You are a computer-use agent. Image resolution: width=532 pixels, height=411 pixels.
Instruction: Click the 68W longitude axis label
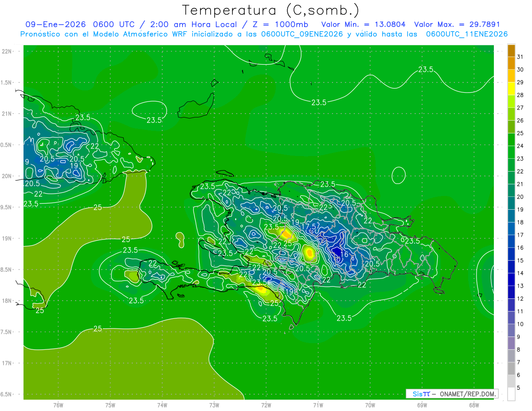[474, 405]
